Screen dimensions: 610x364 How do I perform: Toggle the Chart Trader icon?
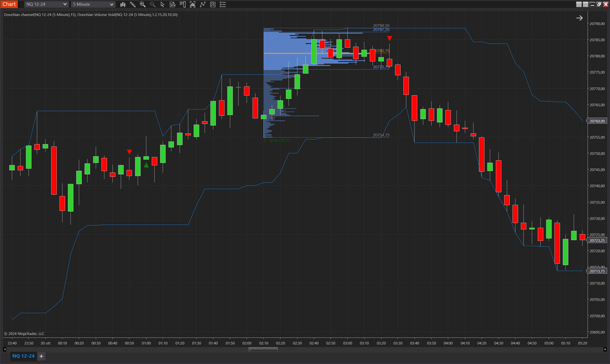click(183, 4)
